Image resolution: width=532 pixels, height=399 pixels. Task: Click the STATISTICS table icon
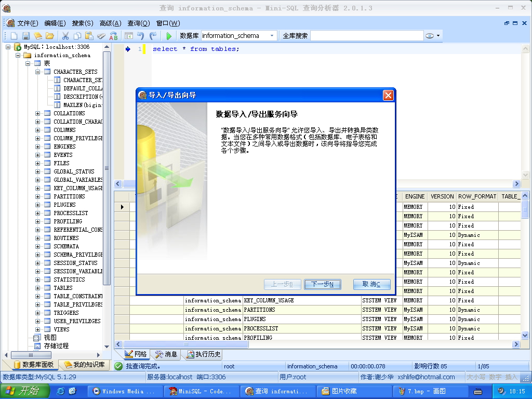(x=47, y=280)
